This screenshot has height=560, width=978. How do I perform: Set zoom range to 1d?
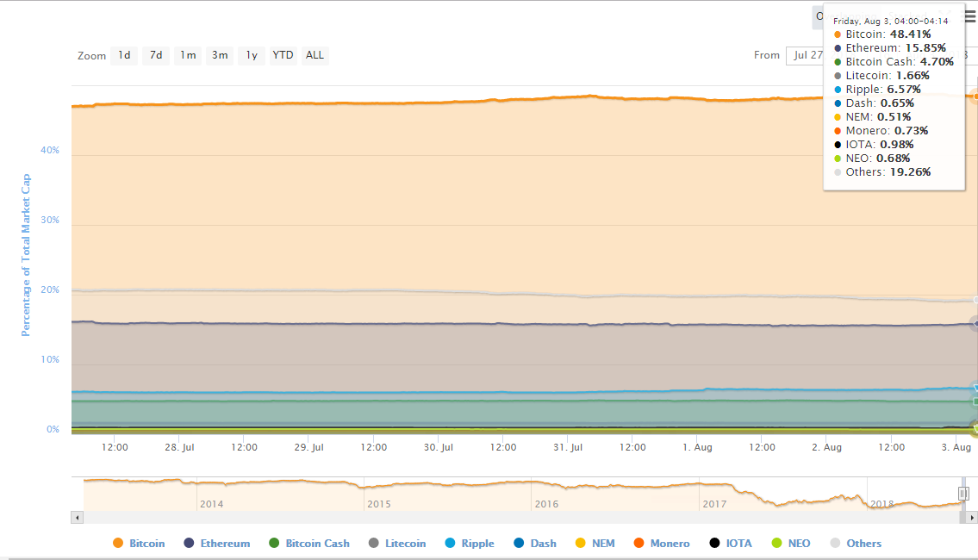[x=124, y=55]
